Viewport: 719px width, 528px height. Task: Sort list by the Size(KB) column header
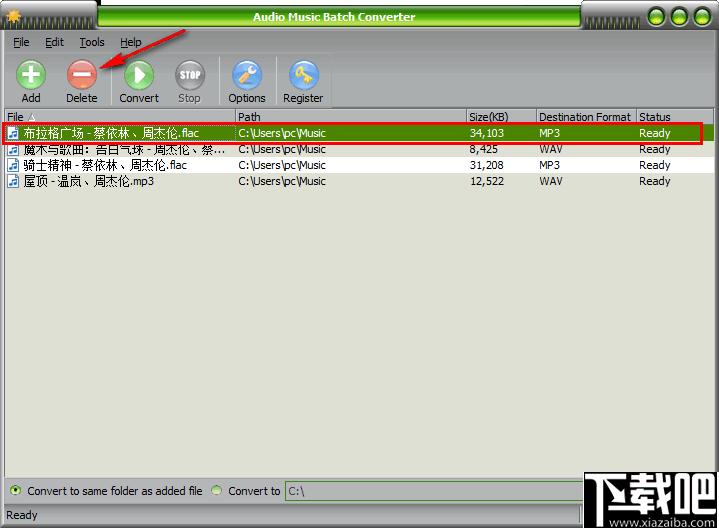click(x=501, y=117)
